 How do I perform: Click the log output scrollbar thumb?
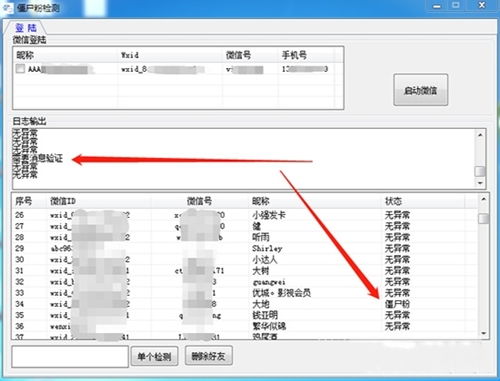[x=480, y=171]
